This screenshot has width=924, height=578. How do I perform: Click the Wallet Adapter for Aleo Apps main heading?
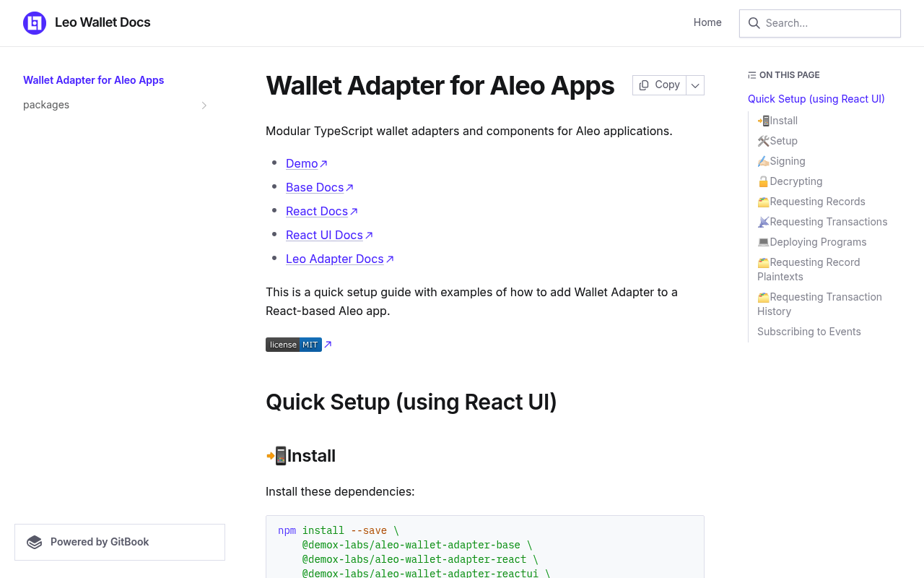tap(440, 85)
